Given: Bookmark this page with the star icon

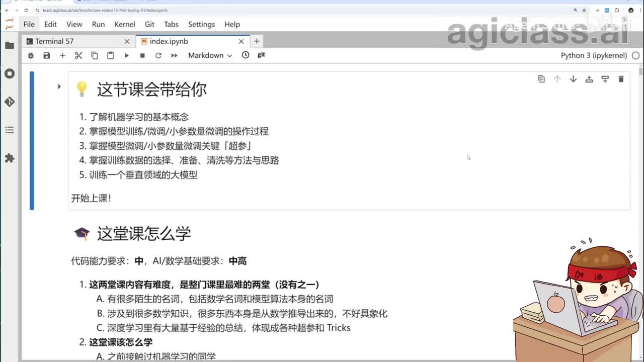Looking at the screenshot, I should (584, 10).
